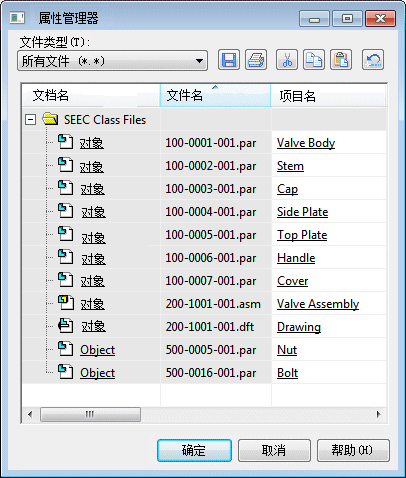The image size is (406, 478).
Task: Click the Cut scissors icon
Action: 287,60
